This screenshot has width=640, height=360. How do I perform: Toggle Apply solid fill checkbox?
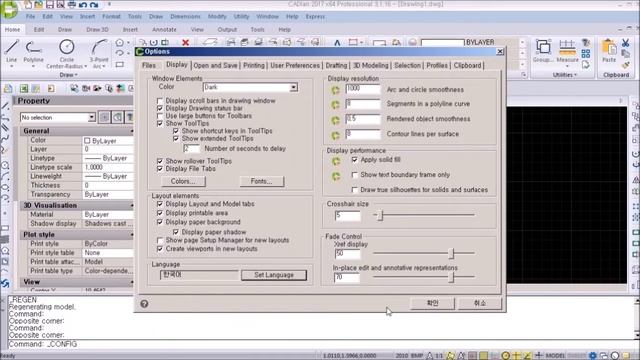pyautogui.click(x=355, y=160)
